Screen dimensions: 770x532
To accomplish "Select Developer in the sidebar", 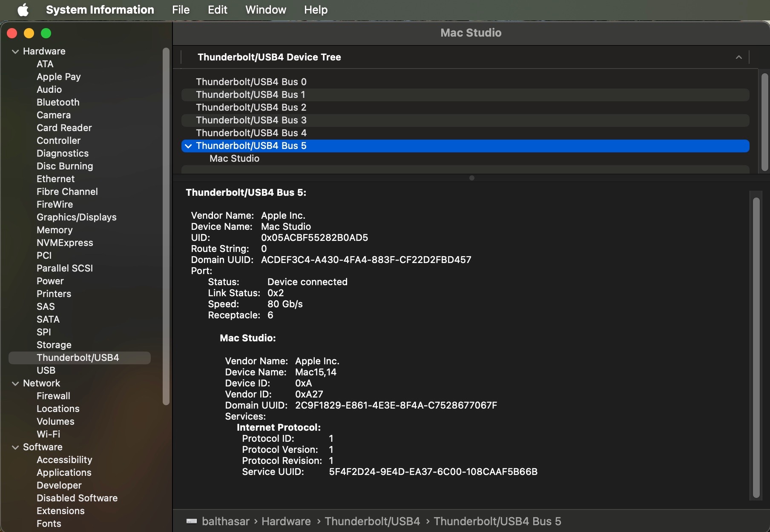I will (x=59, y=485).
